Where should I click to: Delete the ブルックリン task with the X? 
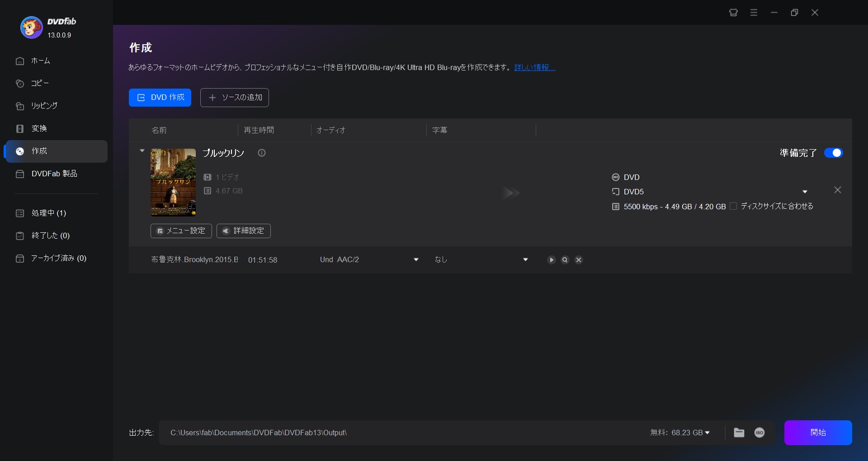coord(837,190)
